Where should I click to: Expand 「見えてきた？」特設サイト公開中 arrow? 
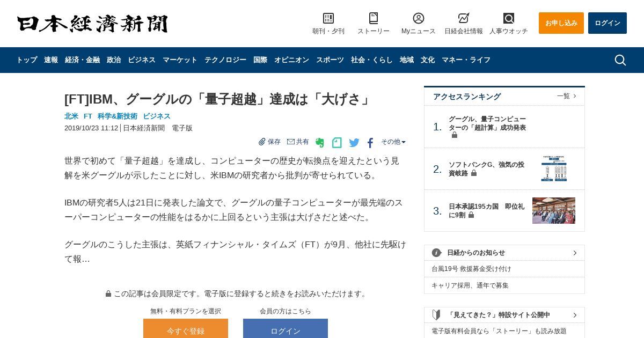575,315
